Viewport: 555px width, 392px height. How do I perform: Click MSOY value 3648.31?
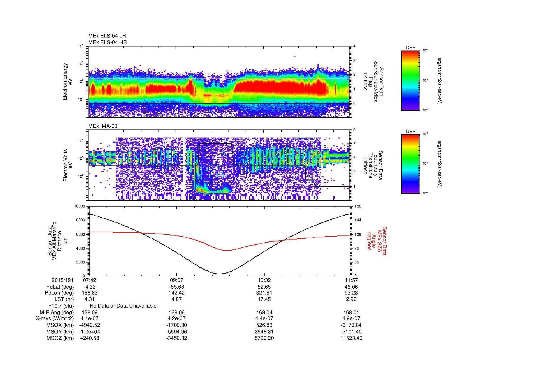(264, 332)
